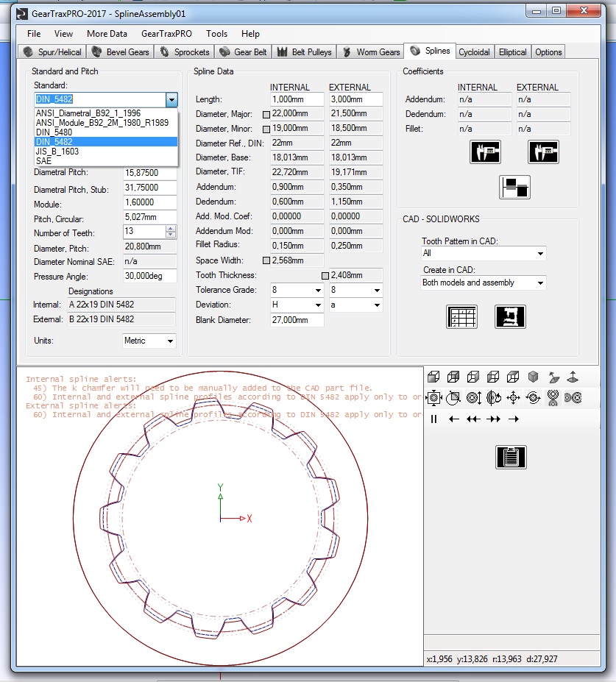Open the internal Deviation H dropdown
The height and width of the screenshot is (682, 616).
(x=319, y=305)
